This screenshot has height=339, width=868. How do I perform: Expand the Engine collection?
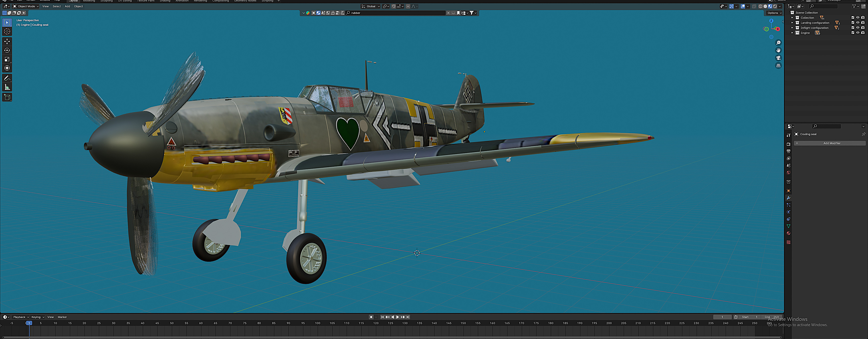(792, 33)
